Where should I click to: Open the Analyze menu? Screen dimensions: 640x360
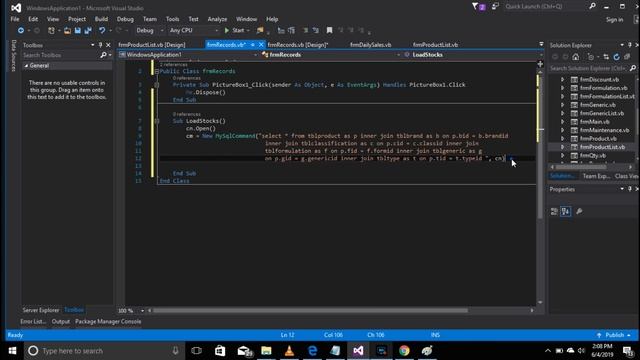tap(217, 19)
